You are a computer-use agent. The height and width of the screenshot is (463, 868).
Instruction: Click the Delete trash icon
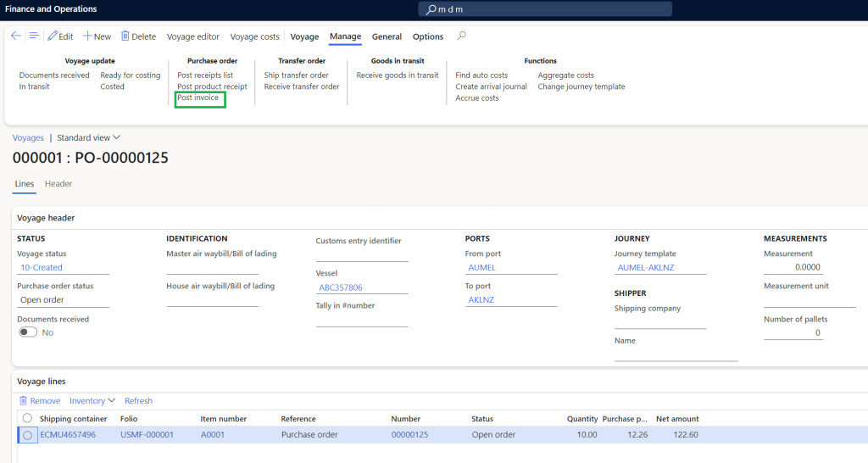(x=125, y=36)
